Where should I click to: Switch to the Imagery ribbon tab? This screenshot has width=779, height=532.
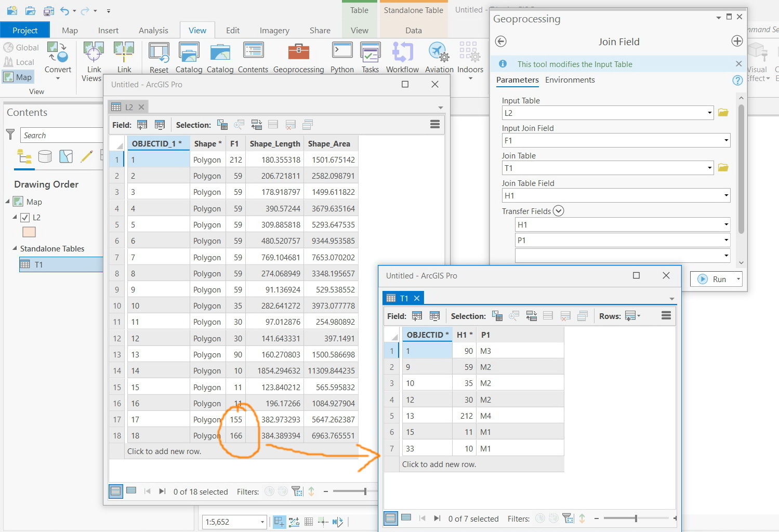tap(274, 30)
